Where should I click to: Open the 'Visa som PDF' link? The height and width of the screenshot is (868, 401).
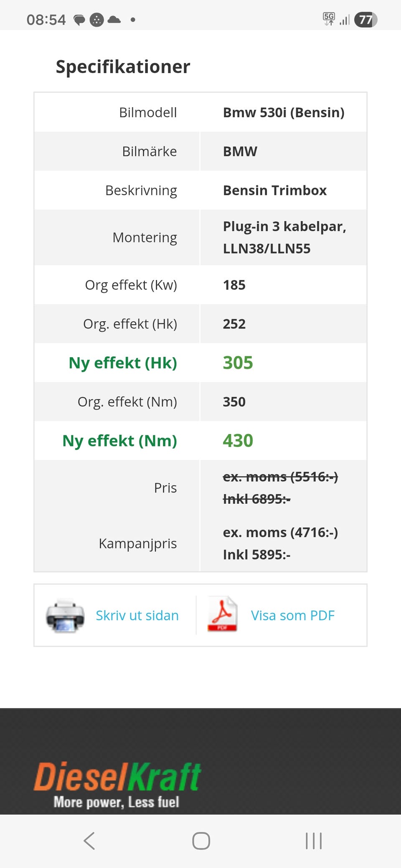click(x=292, y=616)
